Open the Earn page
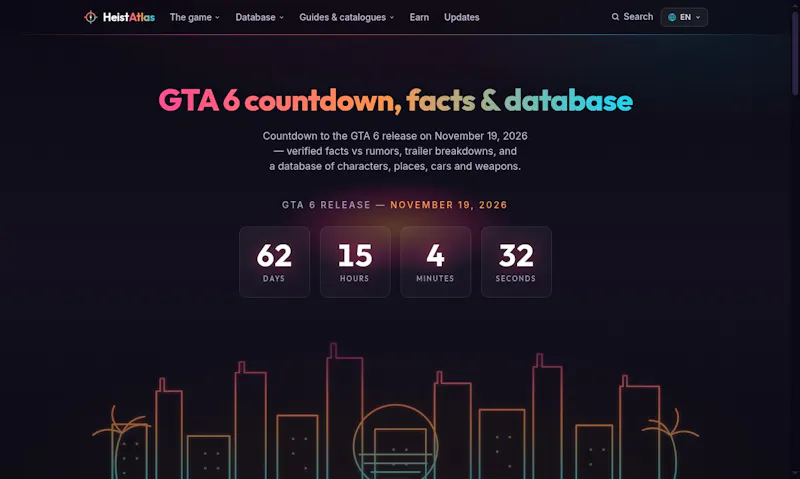Viewport: 800px width, 479px height. pos(419,17)
